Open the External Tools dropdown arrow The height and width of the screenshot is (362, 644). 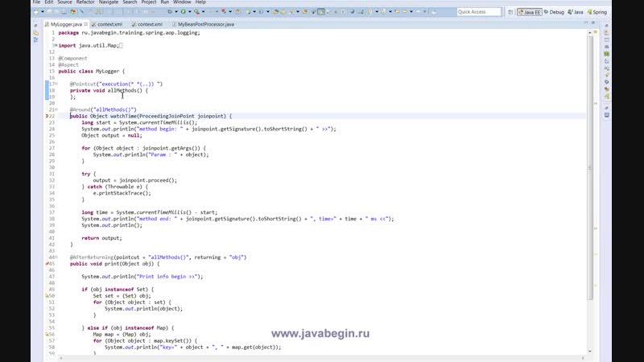click(203, 12)
